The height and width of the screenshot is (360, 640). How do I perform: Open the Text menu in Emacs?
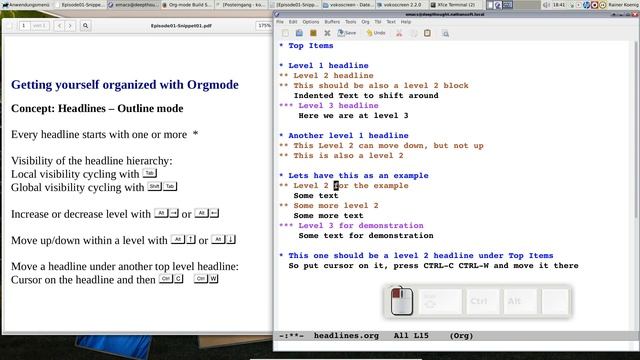click(391, 22)
